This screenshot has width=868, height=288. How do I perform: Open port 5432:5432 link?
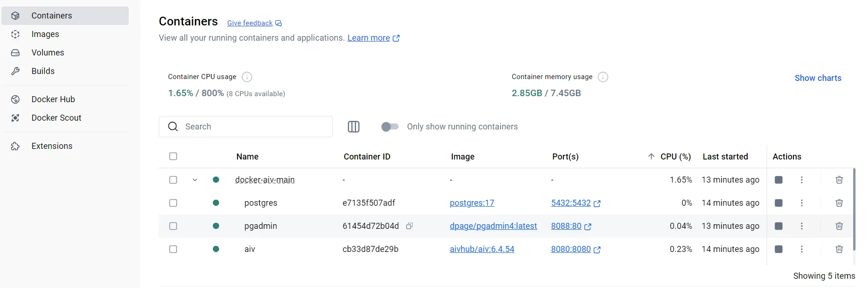point(576,203)
